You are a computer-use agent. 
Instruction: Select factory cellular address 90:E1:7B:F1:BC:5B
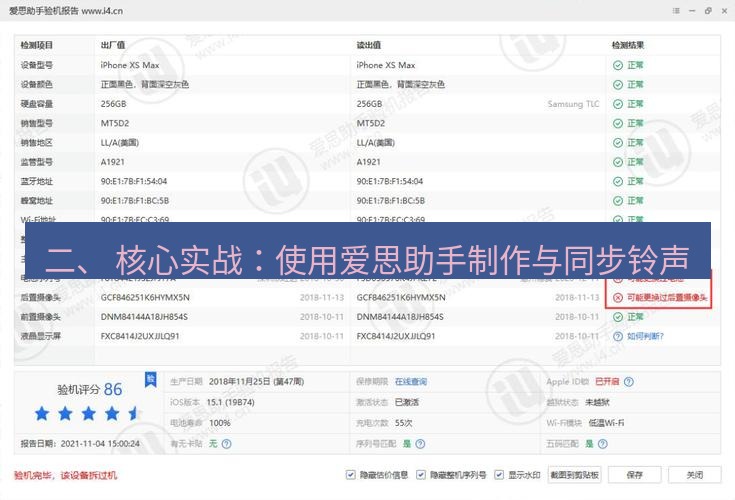tap(135, 201)
